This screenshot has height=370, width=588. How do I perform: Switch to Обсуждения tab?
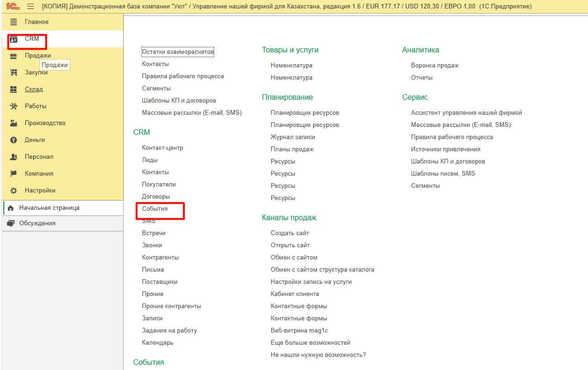click(63, 223)
